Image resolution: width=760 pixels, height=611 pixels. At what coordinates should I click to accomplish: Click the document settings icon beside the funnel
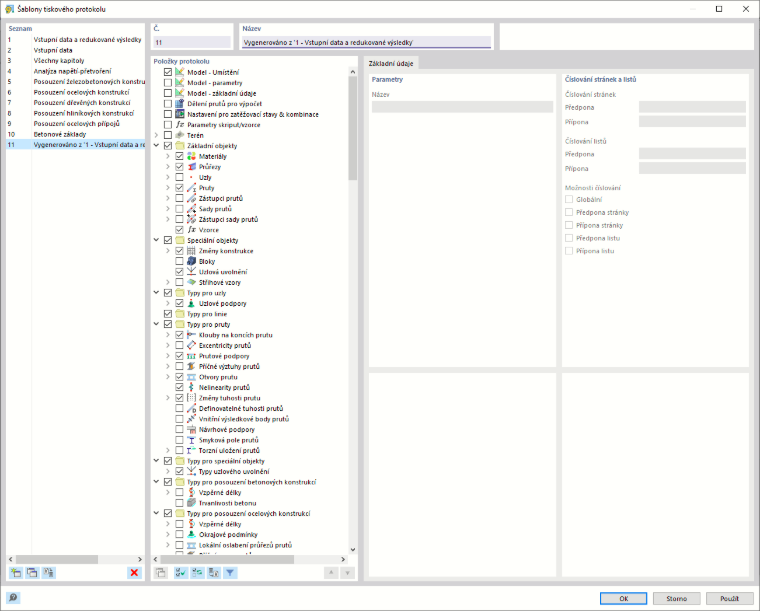(214, 573)
